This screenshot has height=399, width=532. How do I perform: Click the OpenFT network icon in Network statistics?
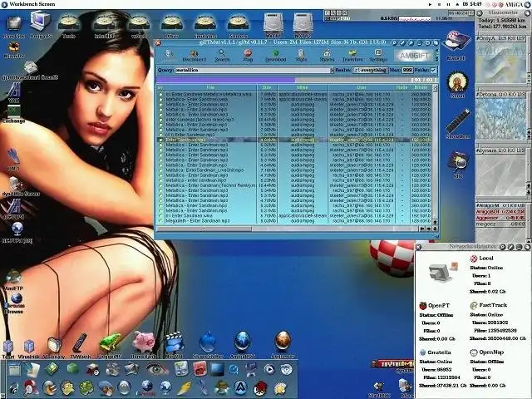(x=423, y=306)
